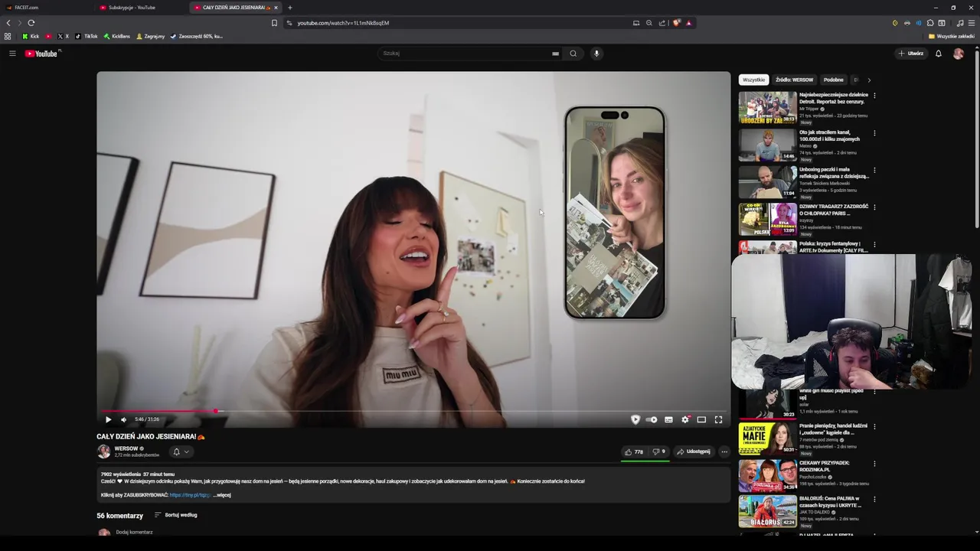Open options for 'BIAŁORUŚ: Cena paliwa' video
The height and width of the screenshot is (551, 980).
pyautogui.click(x=874, y=499)
